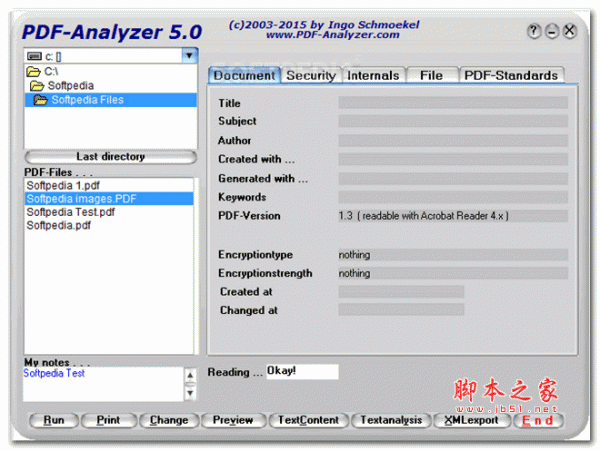Click the Softpedia folder icon
Viewport: 600px width, 451px height.
click(37, 85)
